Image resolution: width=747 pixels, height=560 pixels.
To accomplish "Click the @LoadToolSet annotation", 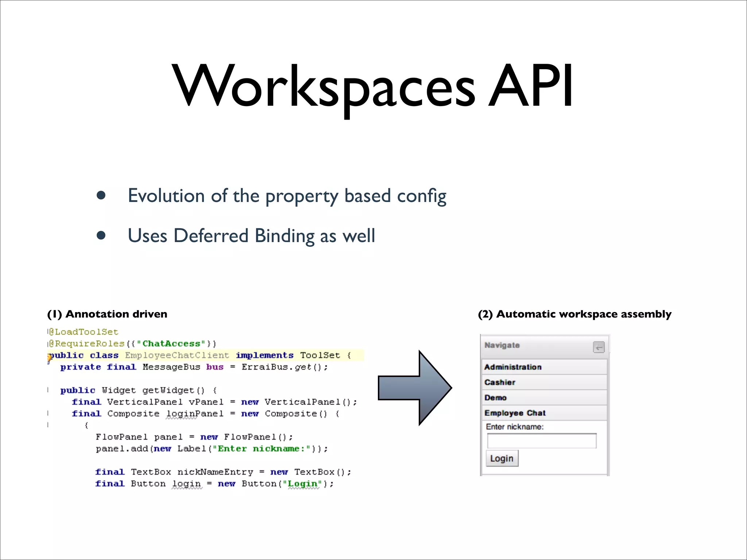I will click(x=84, y=332).
